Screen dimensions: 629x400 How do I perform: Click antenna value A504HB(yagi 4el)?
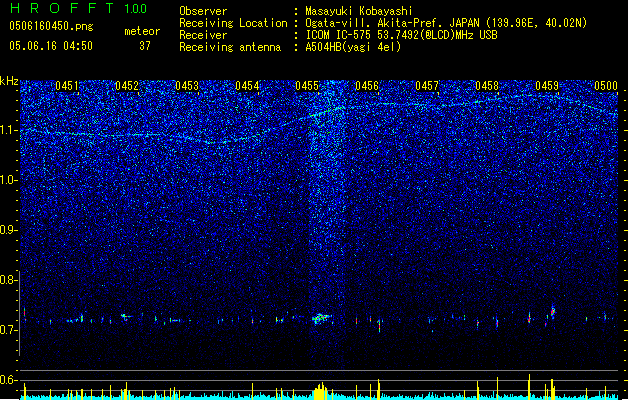[353, 47]
